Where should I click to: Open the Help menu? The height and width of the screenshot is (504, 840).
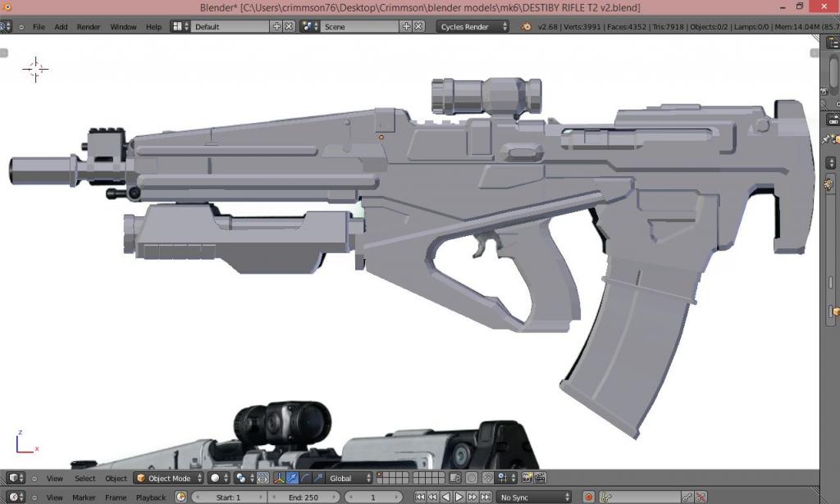(153, 27)
